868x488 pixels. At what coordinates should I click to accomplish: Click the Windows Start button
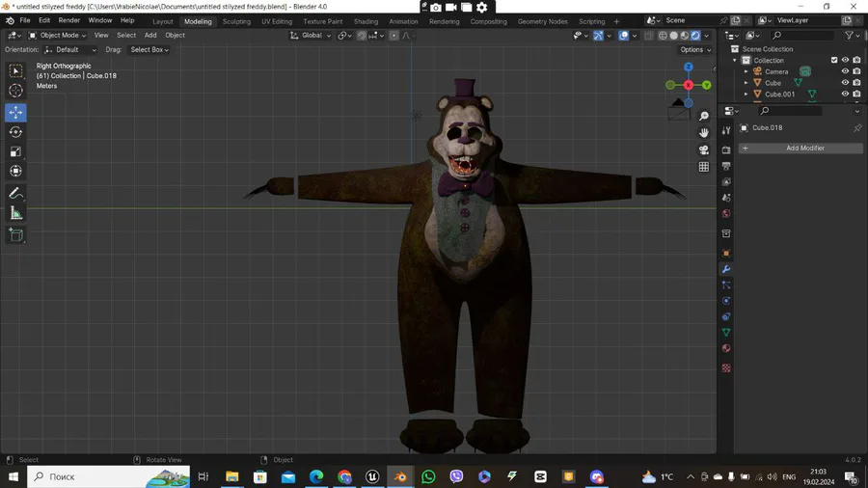click(x=14, y=476)
